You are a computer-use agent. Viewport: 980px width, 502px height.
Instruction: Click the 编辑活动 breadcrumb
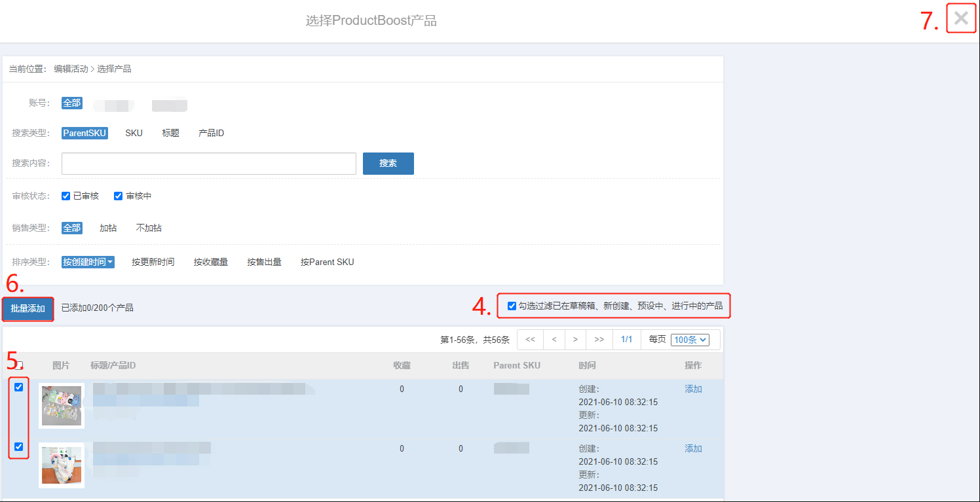[x=71, y=69]
